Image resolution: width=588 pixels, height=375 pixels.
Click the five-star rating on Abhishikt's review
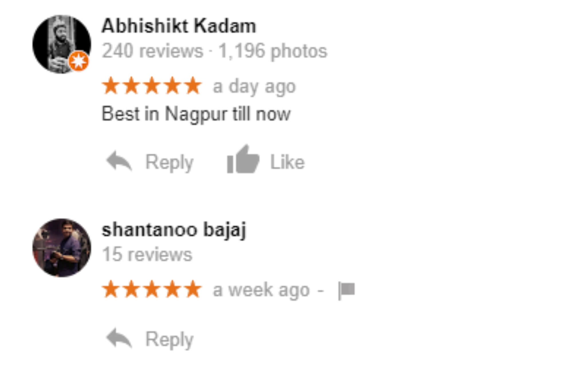[x=152, y=86]
